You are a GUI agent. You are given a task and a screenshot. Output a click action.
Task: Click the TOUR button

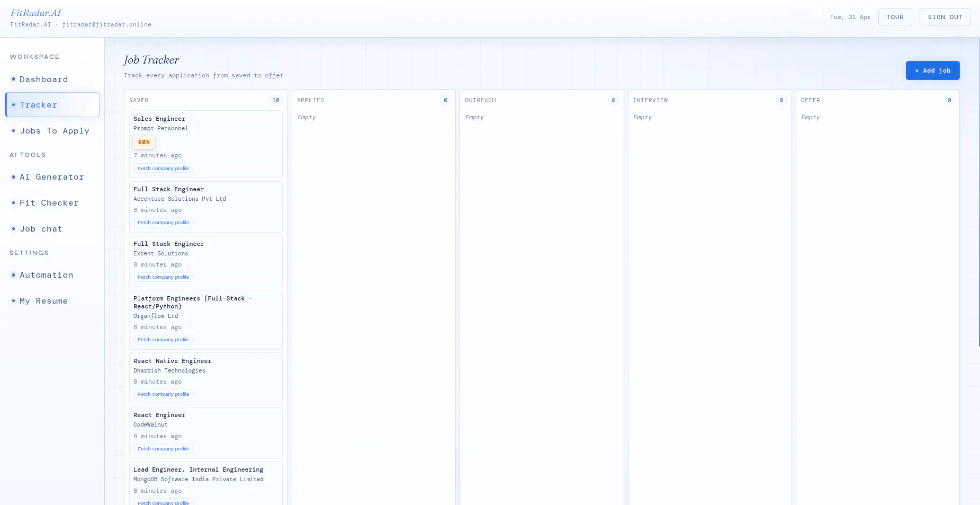pos(895,17)
